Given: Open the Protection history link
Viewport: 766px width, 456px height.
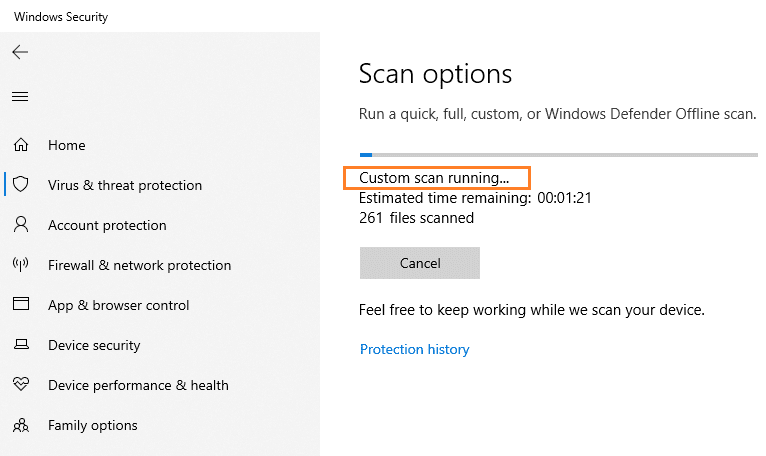Looking at the screenshot, I should coord(414,349).
